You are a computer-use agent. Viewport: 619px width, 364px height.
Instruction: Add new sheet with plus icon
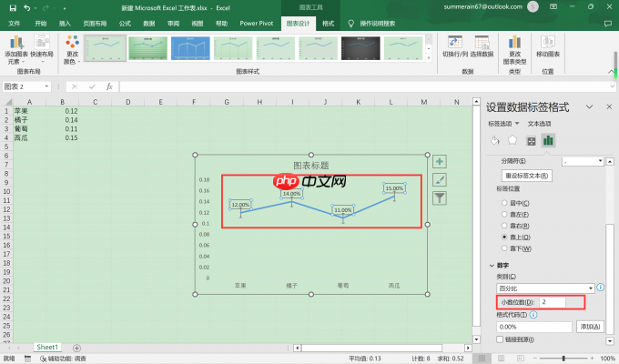click(76, 348)
